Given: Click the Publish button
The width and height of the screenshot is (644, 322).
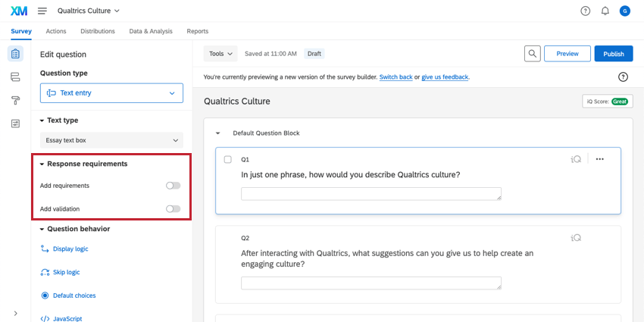Looking at the screenshot, I should 613,54.
